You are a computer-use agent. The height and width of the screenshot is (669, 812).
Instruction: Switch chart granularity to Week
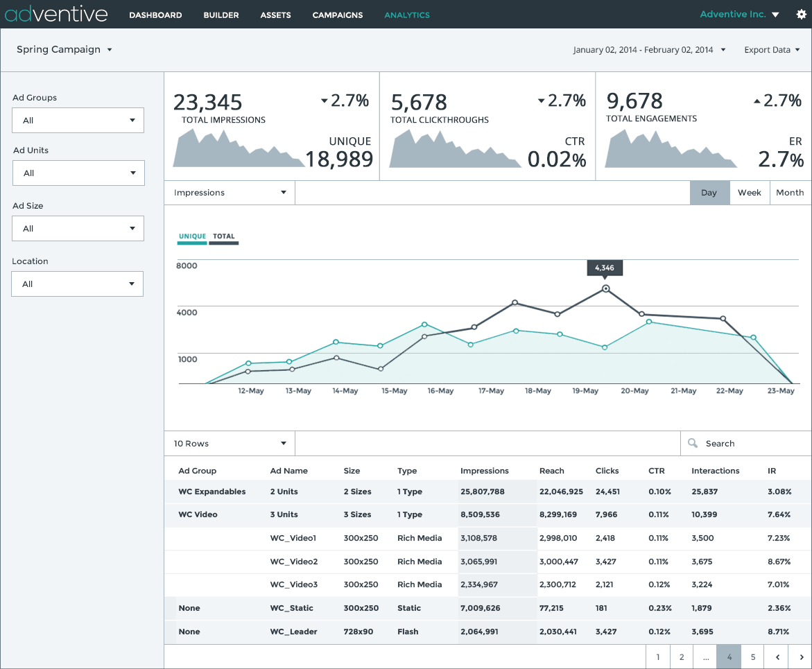750,193
